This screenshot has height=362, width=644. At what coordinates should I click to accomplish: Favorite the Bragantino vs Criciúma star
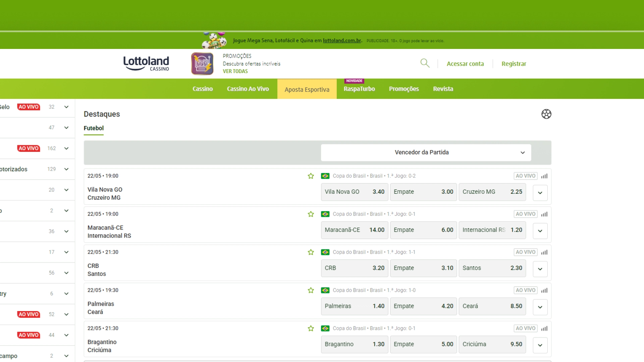coord(311,328)
